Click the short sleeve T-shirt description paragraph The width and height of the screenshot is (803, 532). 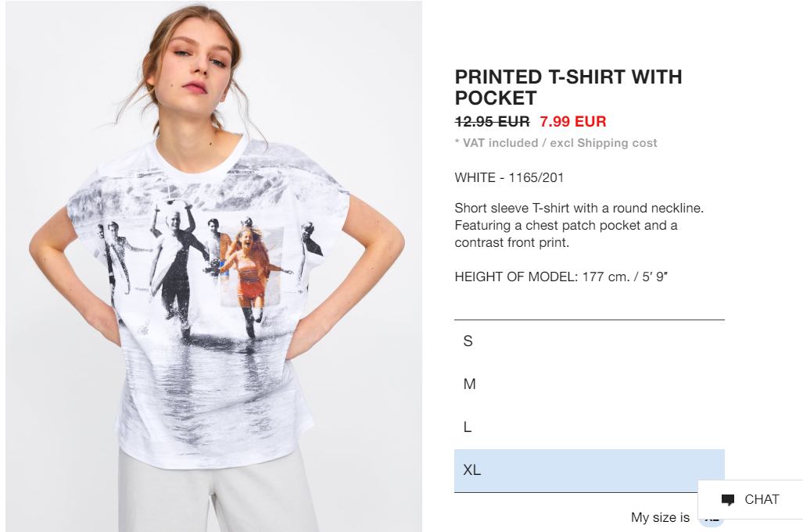coord(579,225)
